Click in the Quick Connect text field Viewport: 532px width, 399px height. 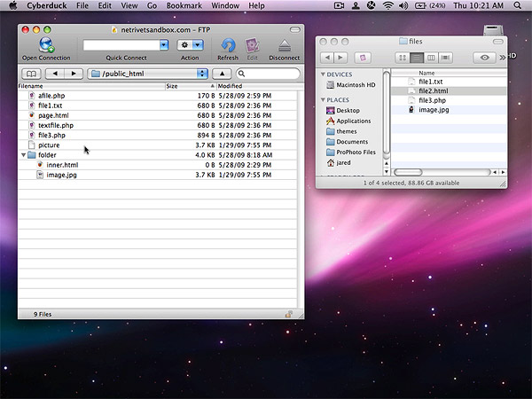pos(121,45)
